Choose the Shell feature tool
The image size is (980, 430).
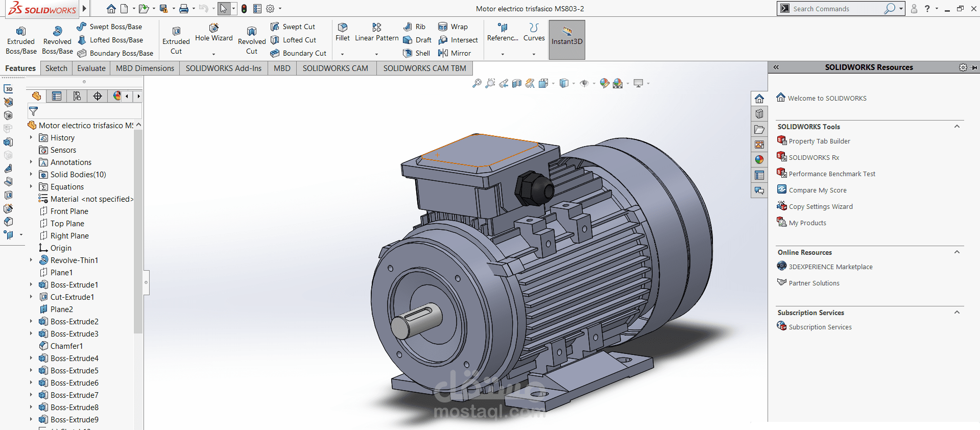pyautogui.click(x=417, y=53)
